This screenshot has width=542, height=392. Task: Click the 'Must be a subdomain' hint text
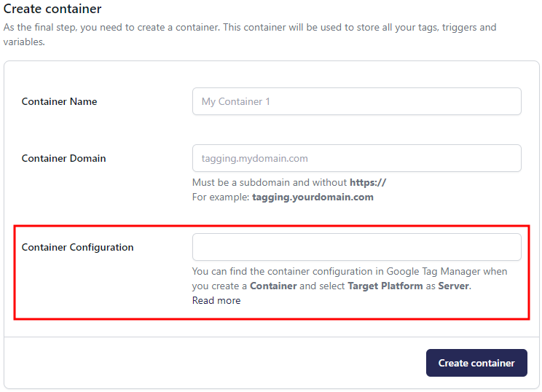click(x=240, y=182)
